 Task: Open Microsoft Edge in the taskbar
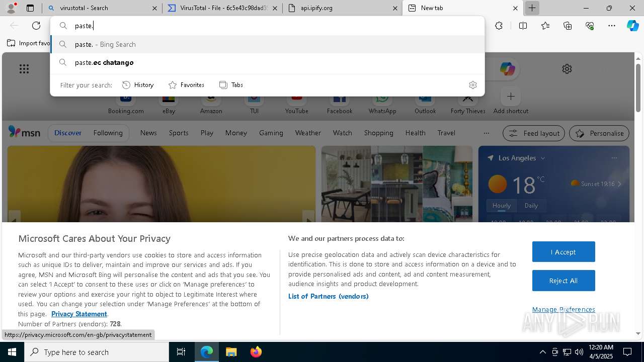207,352
